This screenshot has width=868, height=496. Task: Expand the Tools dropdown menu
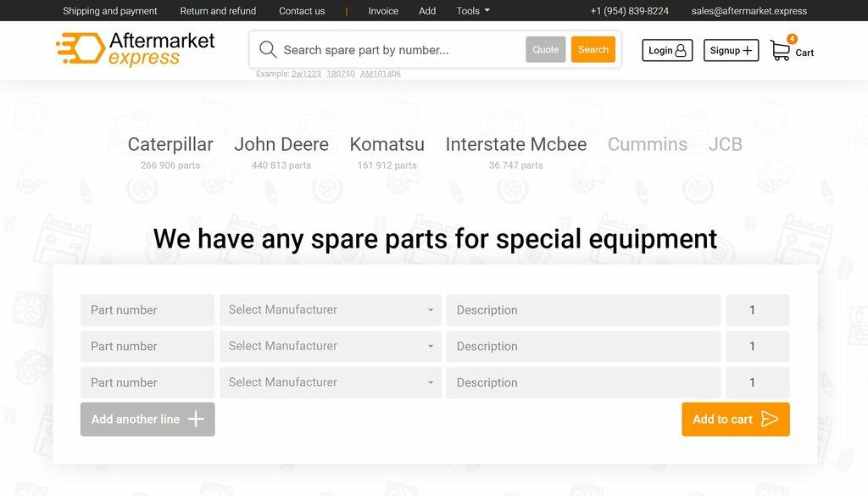472,11
